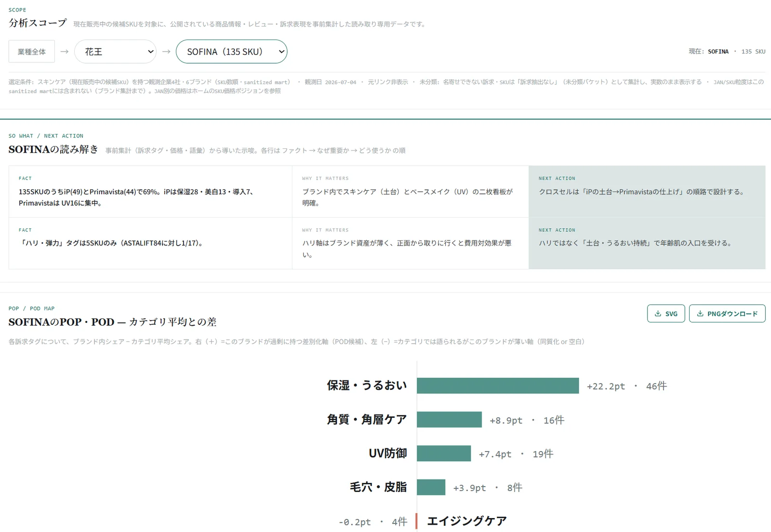
Task: Click the SOFINAのPOP・POD heading
Action: coord(113,322)
